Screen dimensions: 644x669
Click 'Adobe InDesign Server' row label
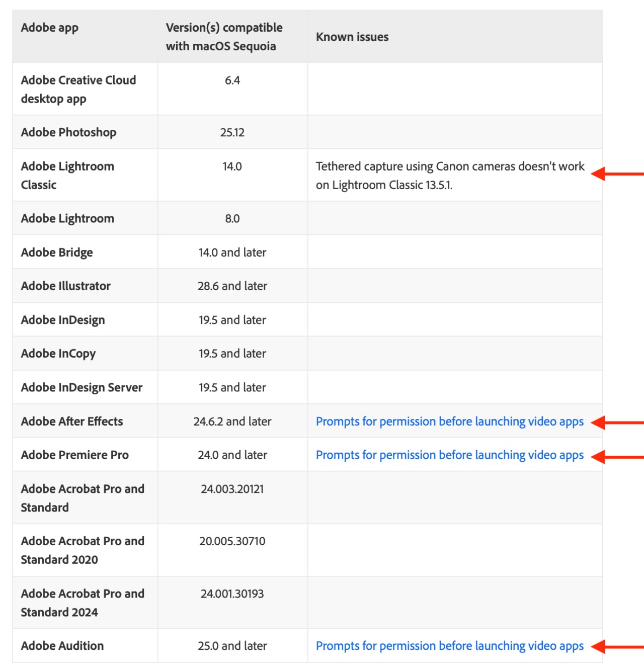(x=82, y=387)
